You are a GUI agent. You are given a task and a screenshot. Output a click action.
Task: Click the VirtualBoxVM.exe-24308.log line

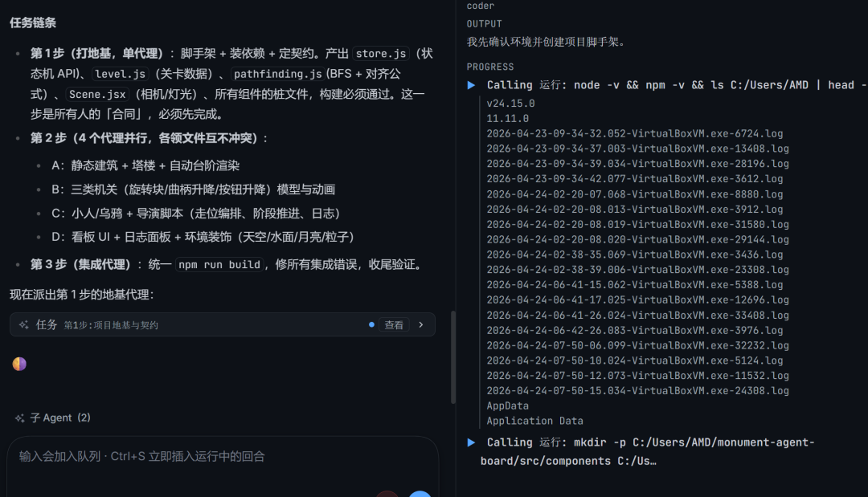[637, 391]
